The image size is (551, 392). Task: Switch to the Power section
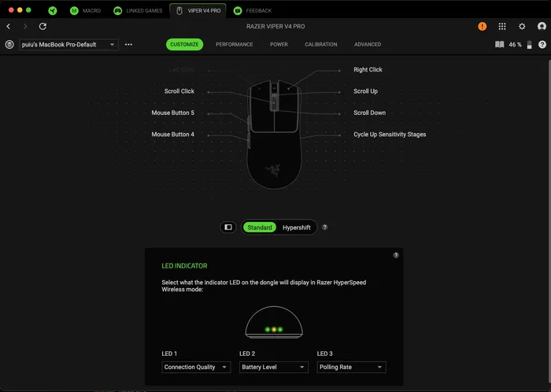[x=279, y=45]
